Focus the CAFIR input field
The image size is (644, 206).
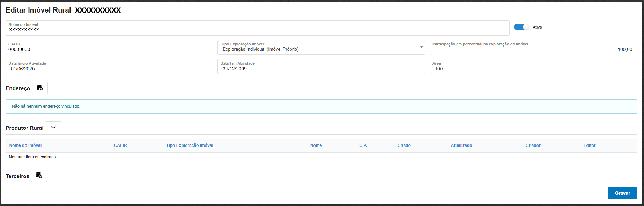coord(109,50)
